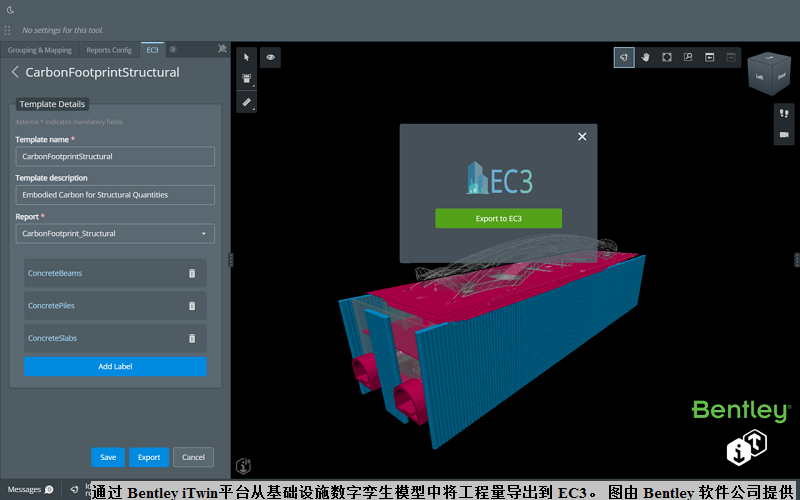Switch to Reports Config tab
The height and width of the screenshot is (500, 800).
109,50
